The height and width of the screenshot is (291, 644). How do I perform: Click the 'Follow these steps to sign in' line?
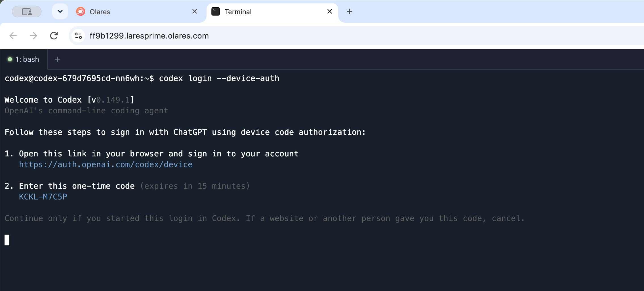(x=185, y=132)
